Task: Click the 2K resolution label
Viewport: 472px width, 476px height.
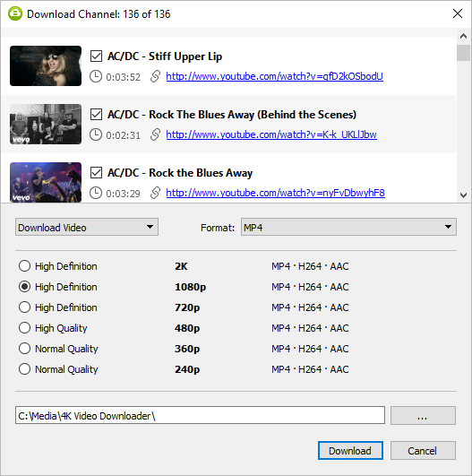Action: (x=181, y=266)
